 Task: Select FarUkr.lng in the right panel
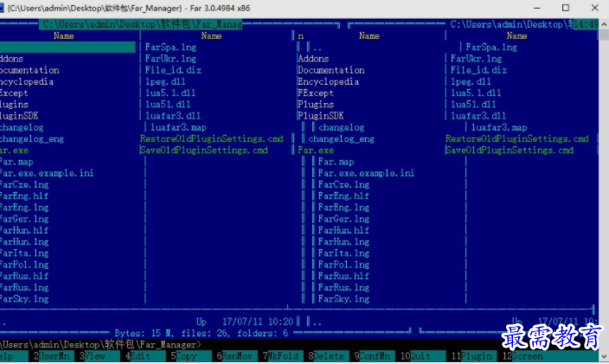[476, 59]
